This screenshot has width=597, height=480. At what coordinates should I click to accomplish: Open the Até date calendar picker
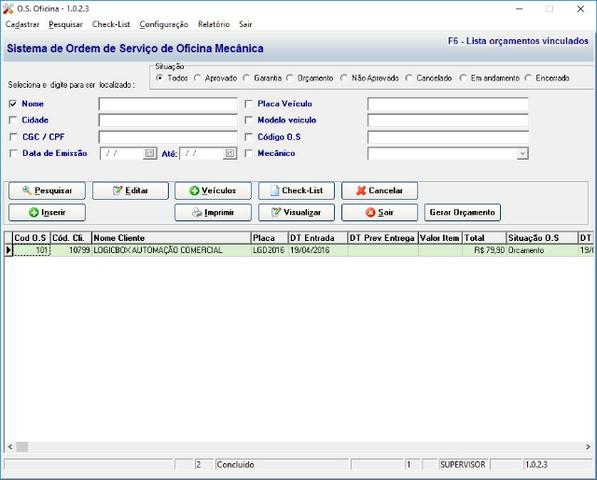pos(230,153)
